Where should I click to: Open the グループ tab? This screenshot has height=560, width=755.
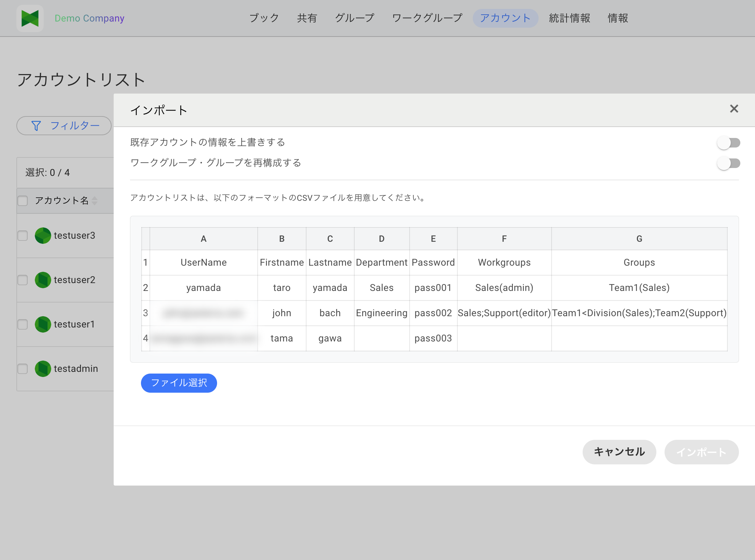pyautogui.click(x=355, y=18)
